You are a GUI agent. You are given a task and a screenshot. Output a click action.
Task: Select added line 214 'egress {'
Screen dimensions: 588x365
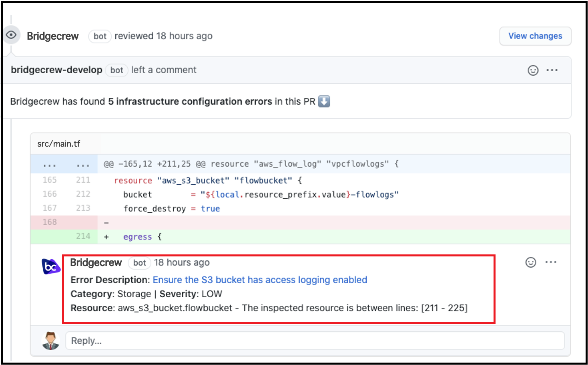click(x=300, y=236)
